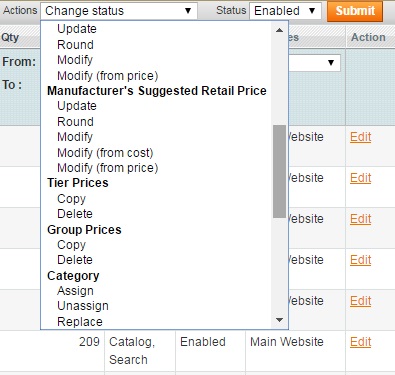Choose Replace under Category

pos(80,322)
